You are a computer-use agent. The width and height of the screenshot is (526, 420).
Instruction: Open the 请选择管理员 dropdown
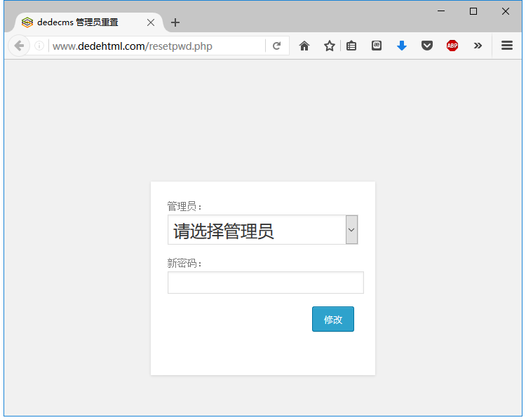(x=263, y=230)
